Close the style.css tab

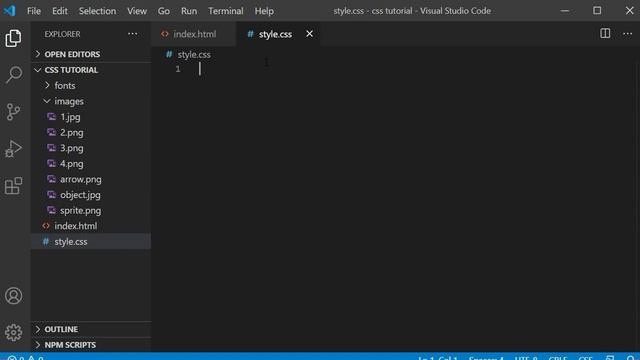click(309, 34)
